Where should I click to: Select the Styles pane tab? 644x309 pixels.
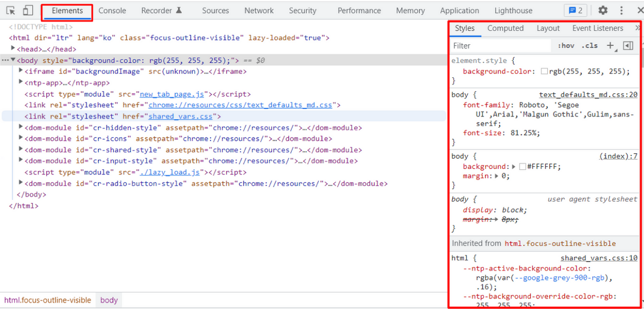(464, 28)
